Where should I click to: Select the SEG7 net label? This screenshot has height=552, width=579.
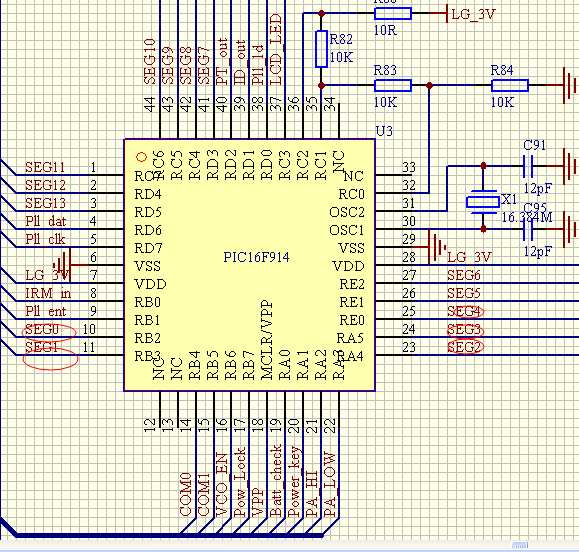tap(204, 66)
